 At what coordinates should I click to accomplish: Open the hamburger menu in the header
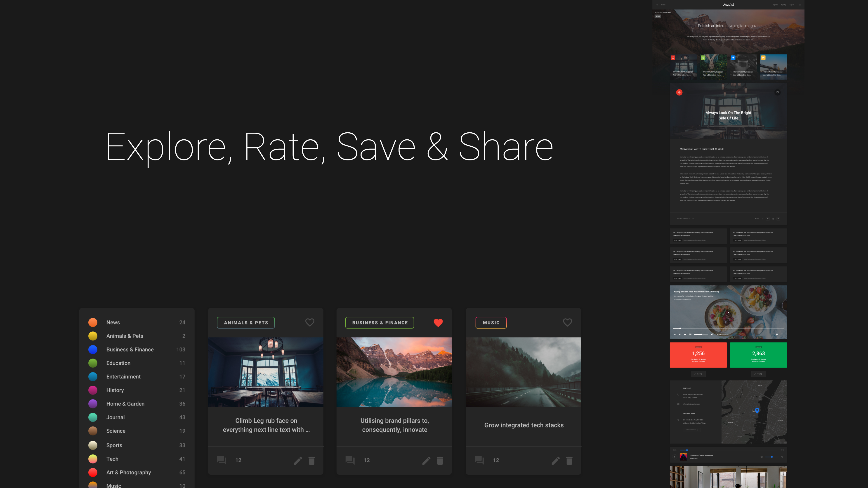pos(800,5)
